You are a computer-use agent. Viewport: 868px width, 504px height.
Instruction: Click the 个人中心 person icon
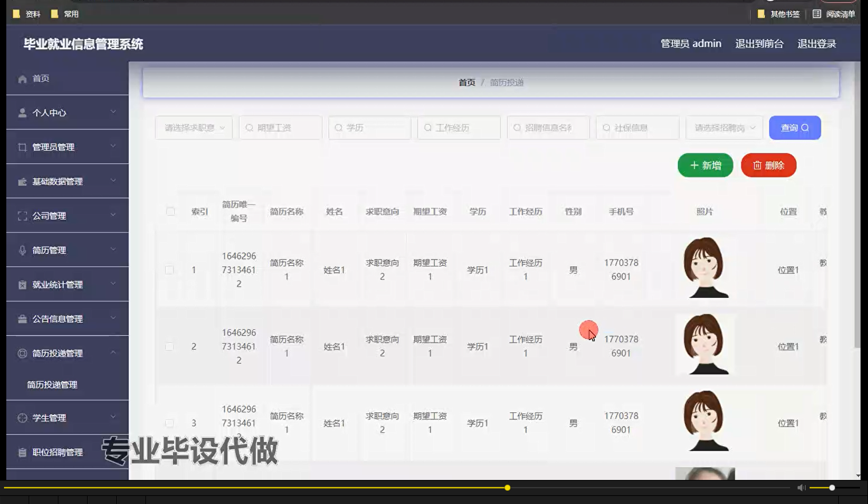pyautogui.click(x=22, y=112)
